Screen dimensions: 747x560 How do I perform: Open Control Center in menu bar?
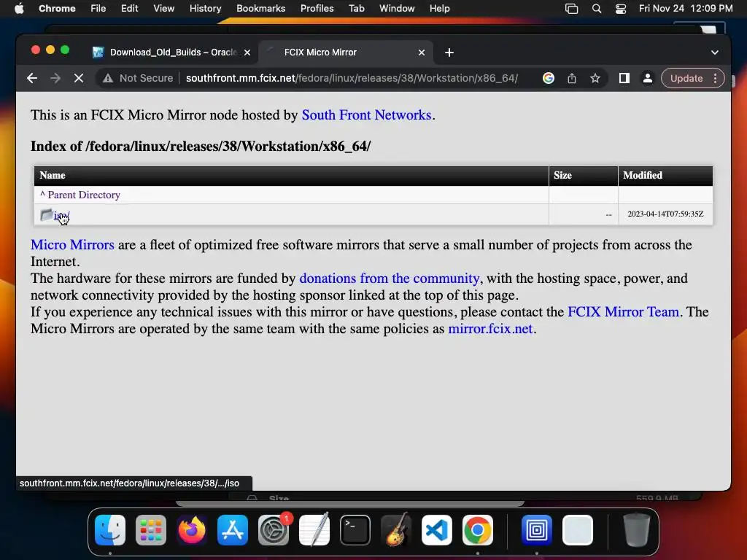(x=621, y=9)
